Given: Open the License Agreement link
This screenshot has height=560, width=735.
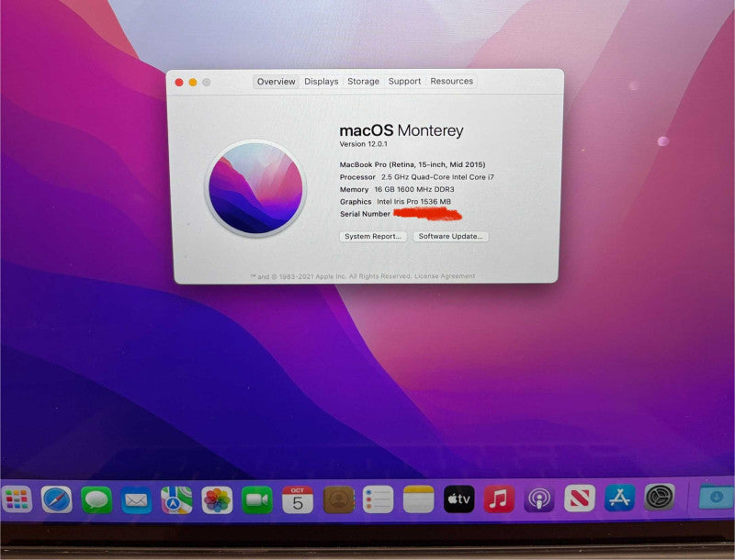Looking at the screenshot, I should (445, 275).
